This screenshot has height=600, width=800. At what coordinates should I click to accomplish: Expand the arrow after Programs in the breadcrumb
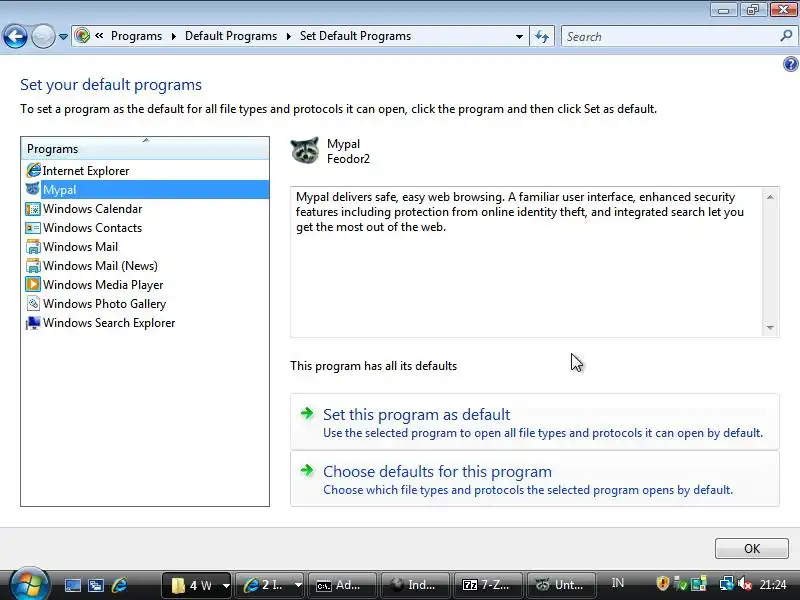click(x=173, y=37)
